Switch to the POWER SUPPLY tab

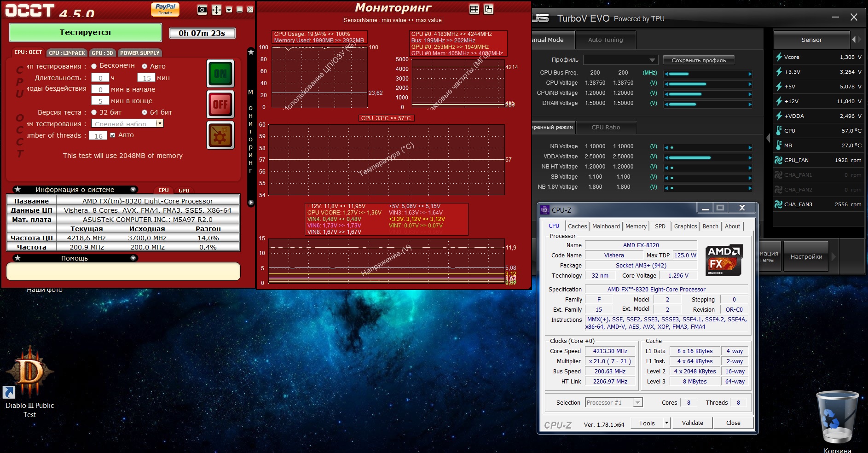pos(140,53)
